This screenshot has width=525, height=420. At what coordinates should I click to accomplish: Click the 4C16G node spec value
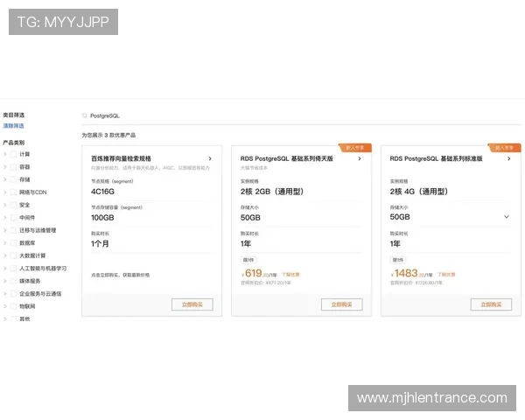pyautogui.click(x=102, y=192)
